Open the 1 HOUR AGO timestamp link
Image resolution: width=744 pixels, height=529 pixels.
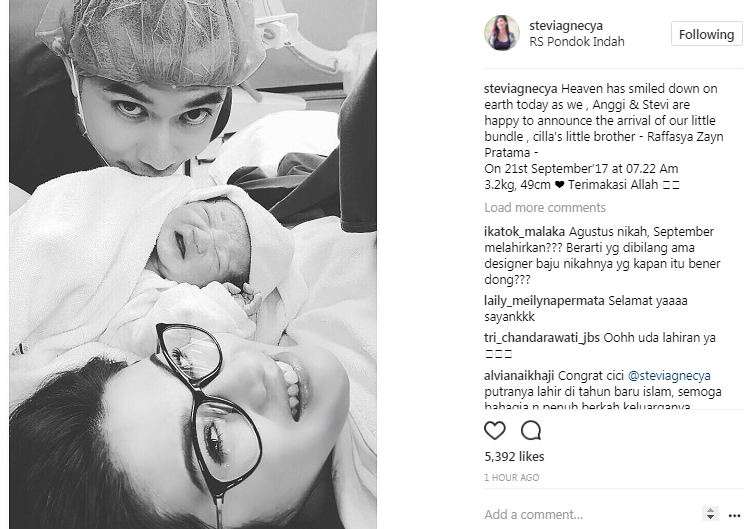click(512, 477)
